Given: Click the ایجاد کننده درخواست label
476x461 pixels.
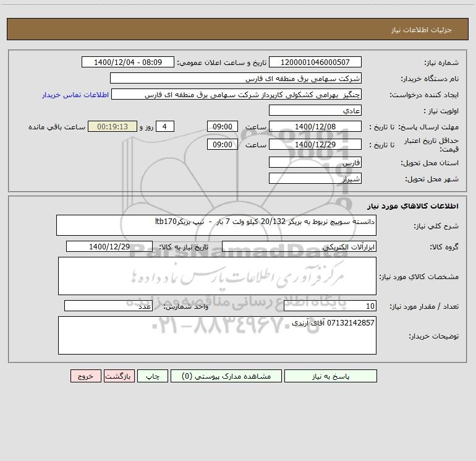Looking at the screenshot, I should click(424, 95).
